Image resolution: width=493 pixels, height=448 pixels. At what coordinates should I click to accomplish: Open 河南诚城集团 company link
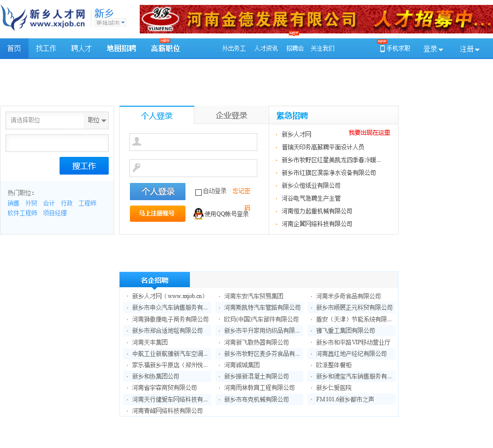pos(242,365)
